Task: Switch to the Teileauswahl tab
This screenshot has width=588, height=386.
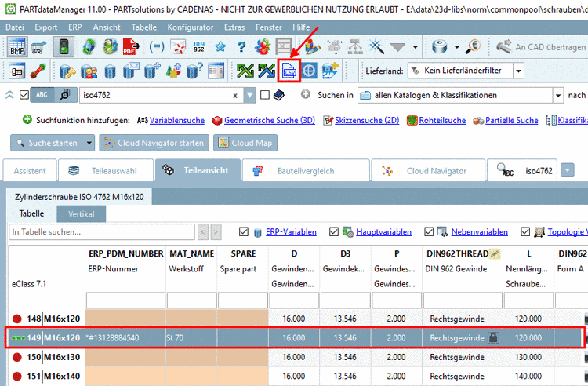Action: click(x=106, y=171)
